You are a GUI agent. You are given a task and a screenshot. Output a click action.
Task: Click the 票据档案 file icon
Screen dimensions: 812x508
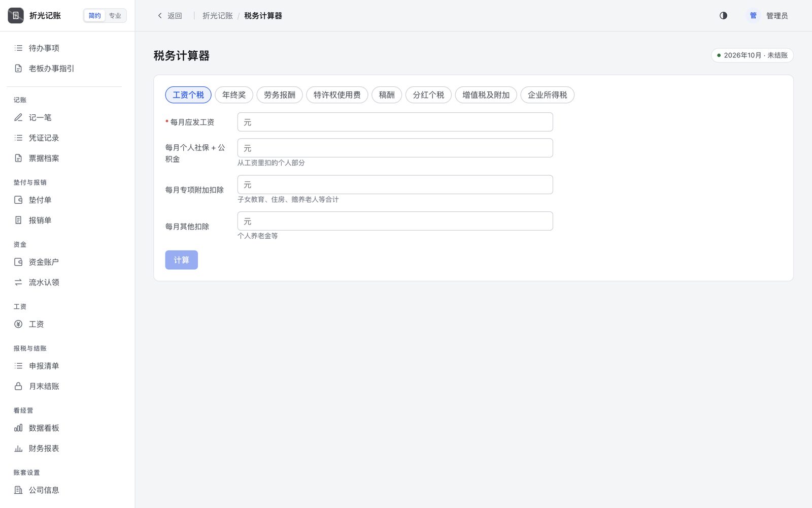18,158
